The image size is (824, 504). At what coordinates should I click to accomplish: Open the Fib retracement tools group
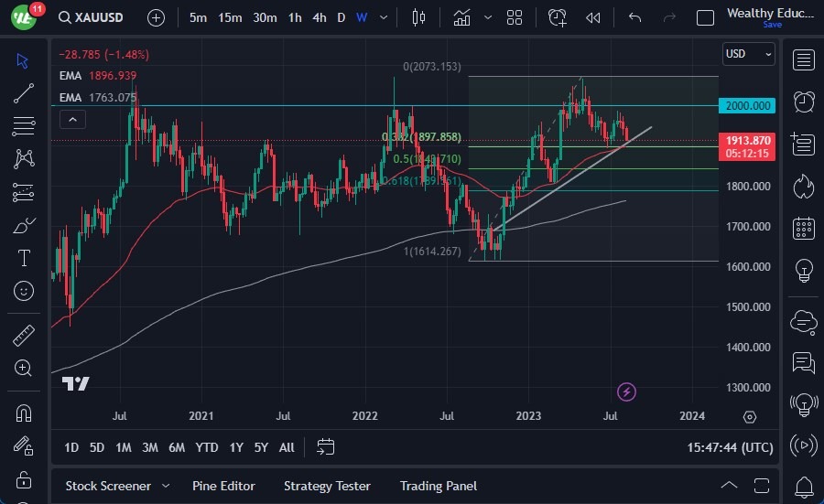(x=24, y=125)
